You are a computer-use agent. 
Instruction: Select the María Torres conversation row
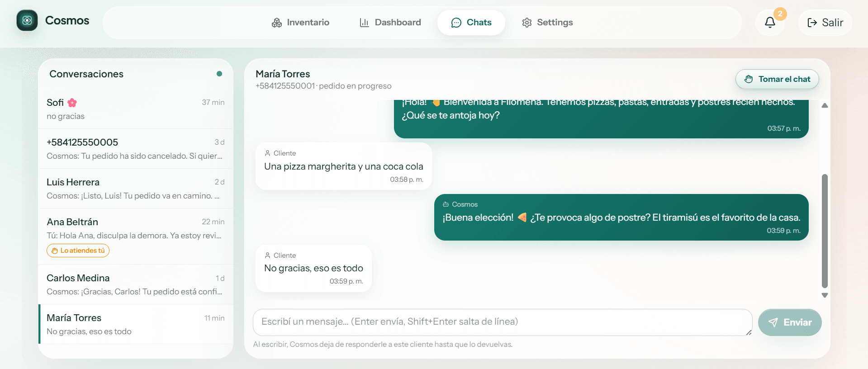(x=136, y=324)
